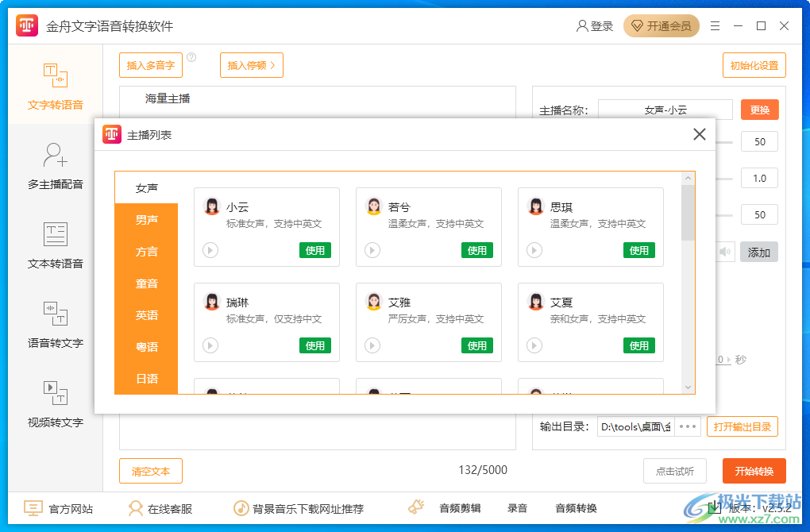This screenshot has height=532, width=810.
Task: Select the 粤语 voice category tab
Action: (x=145, y=346)
